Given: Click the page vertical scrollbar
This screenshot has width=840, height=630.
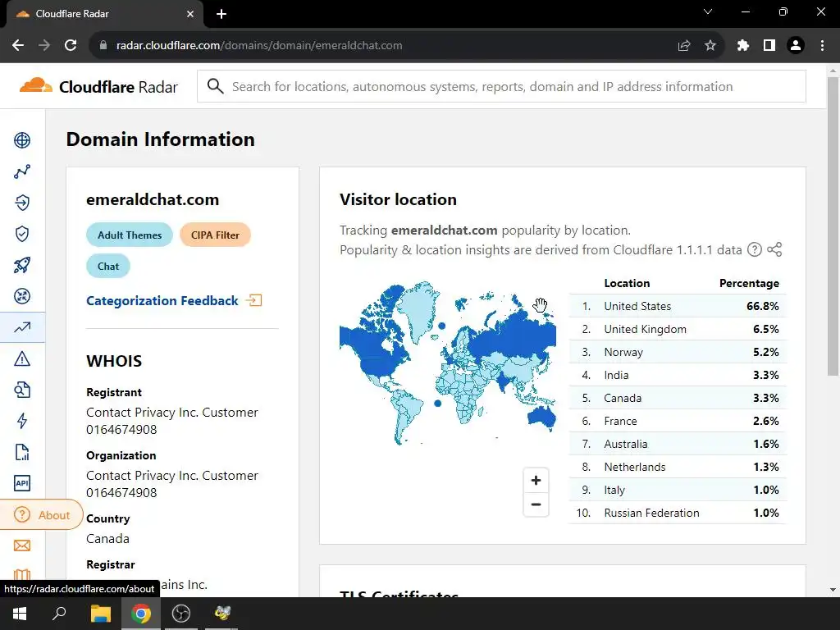Looking at the screenshot, I should (833, 225).
